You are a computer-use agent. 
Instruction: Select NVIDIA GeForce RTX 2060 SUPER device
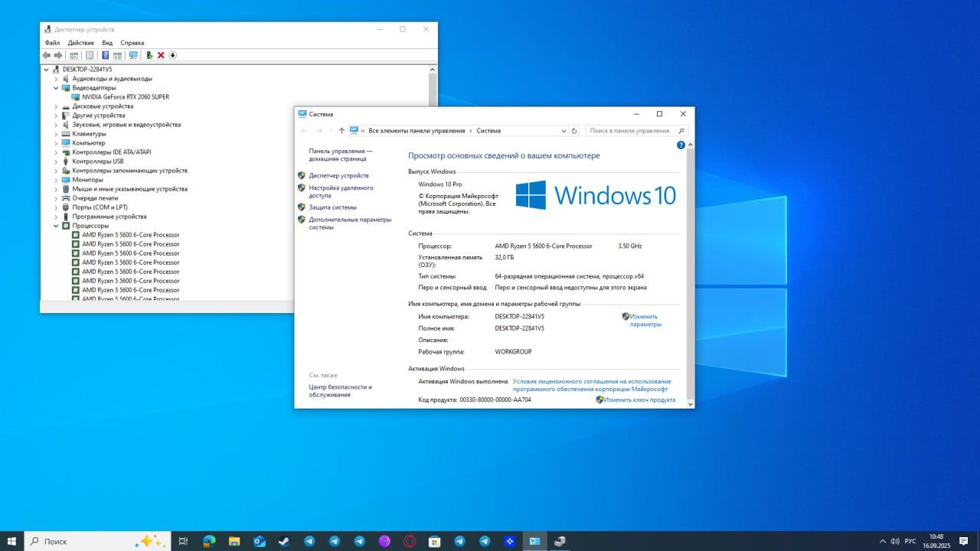126,97
